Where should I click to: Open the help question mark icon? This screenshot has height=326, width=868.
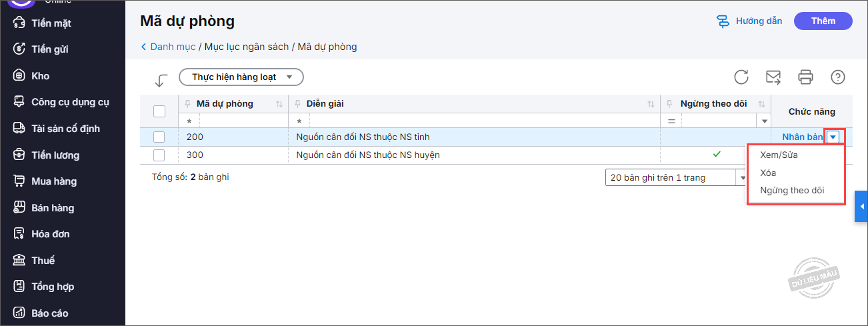tap(838, 77)
